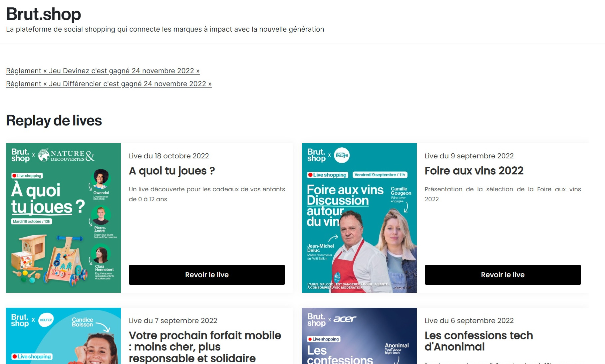605x364 pixels.
Task: Open Votre prochain forfait mobile heading
Action: 205,347
